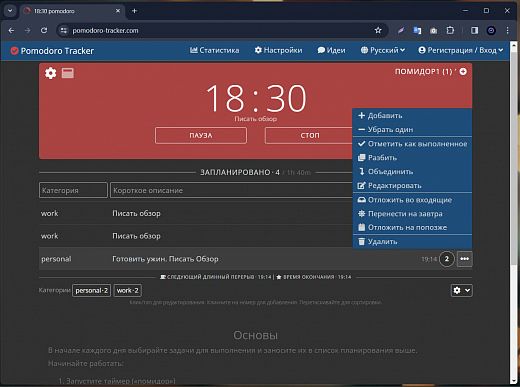This screenshot has width=520, height=387.
Task: Click the camera screenshot extension icon
Action: (433, 31)
